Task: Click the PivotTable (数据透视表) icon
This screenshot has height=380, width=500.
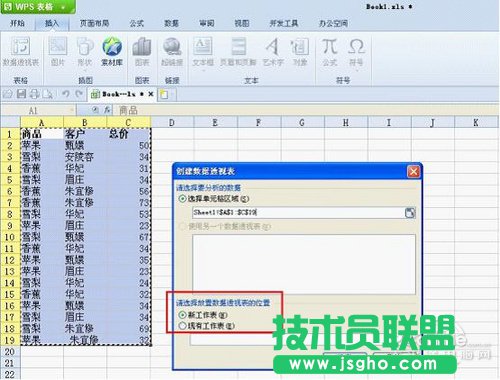Action: pos(21,46)
